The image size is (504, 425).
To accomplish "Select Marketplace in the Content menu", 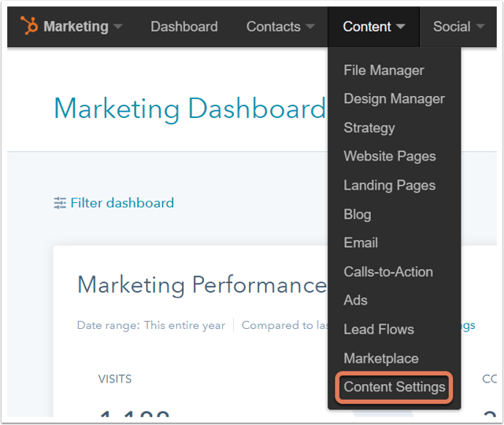I will [381, 359].
